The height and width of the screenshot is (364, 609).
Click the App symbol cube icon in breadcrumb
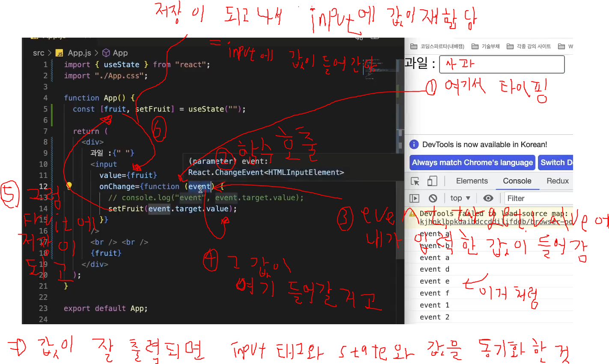[106, 53]
